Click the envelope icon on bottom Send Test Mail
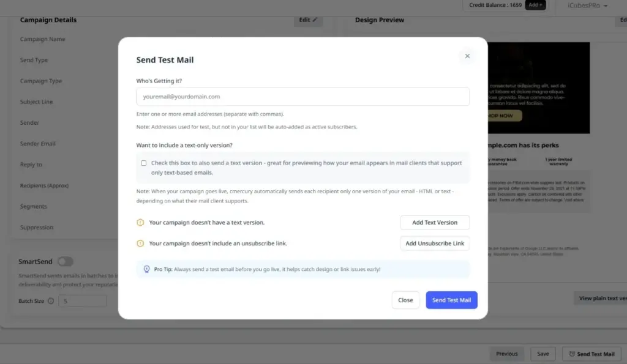The height and width of the screenshot is (364, 627). click(571, 354)
